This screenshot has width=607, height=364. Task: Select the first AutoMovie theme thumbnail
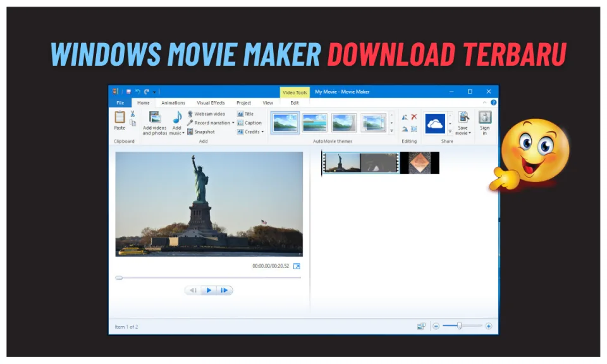pyautogui.click(x=285, y=123)
